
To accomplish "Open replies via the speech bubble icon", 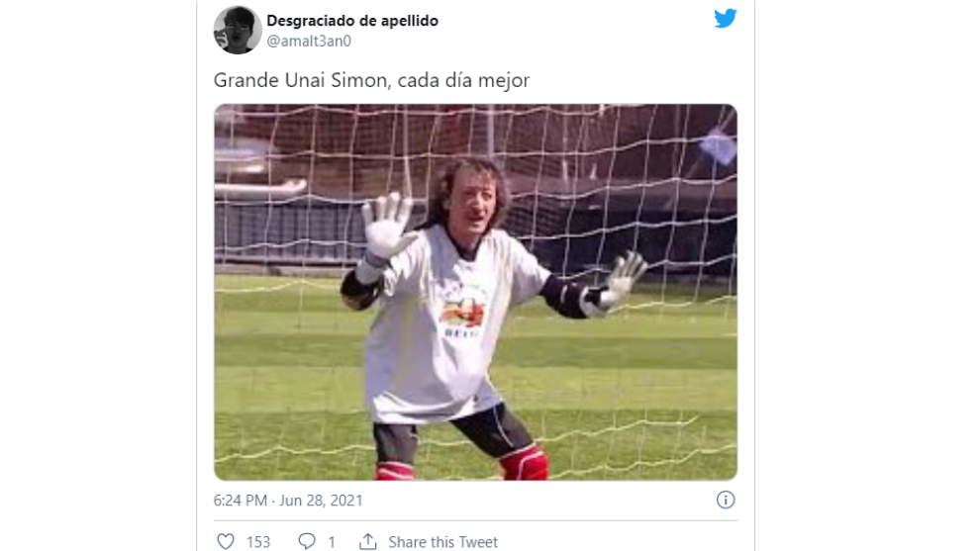I will coord(306,541).
